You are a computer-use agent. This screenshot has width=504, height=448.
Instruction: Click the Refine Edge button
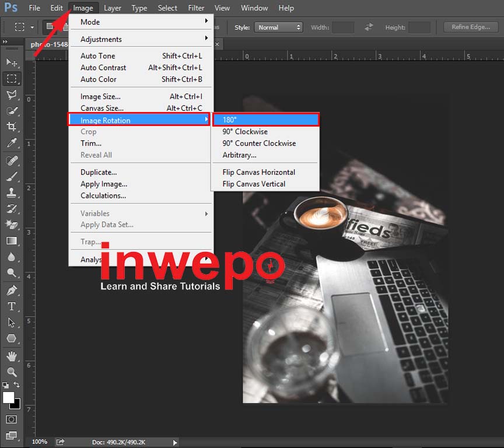pos(471,27)
